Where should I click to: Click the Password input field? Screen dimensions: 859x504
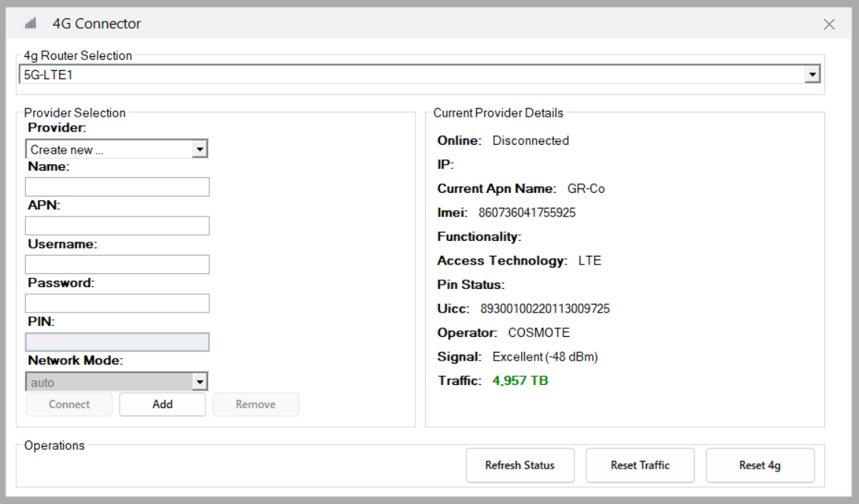point(118,303)
